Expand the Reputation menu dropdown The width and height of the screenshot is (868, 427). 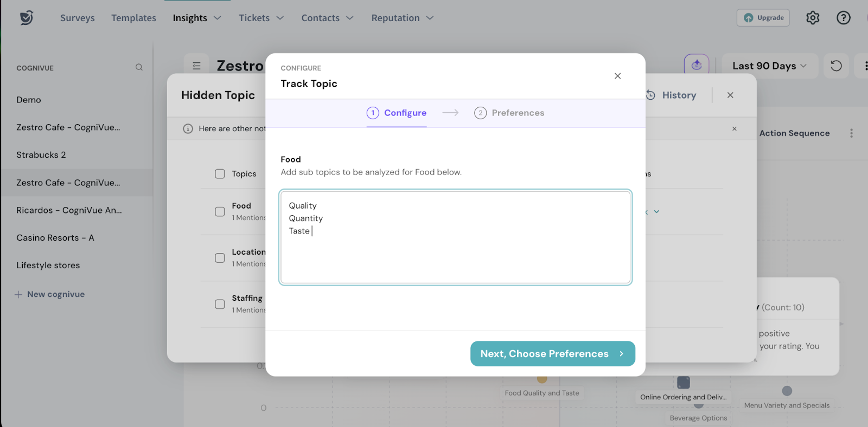(402, 18)
